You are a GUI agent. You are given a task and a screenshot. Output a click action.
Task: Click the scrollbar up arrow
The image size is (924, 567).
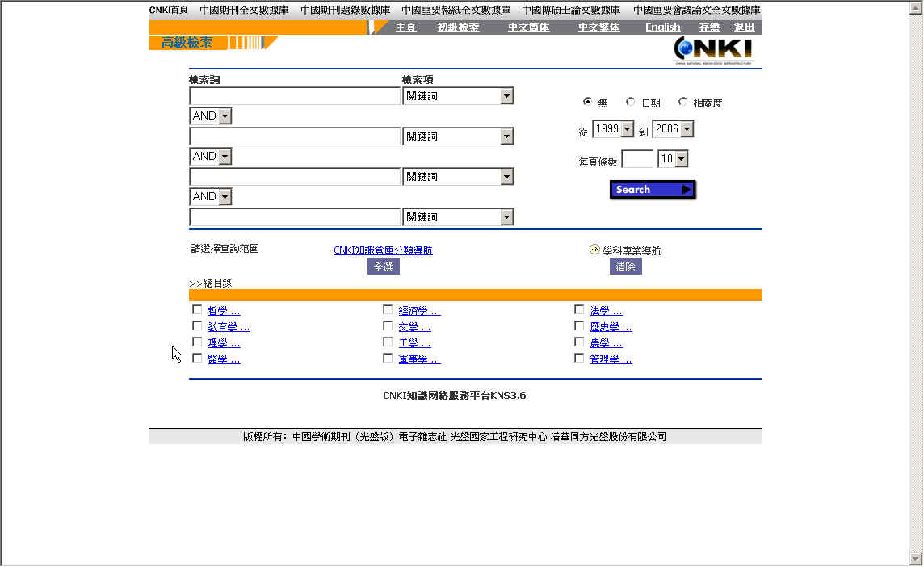pyautogui.click(x=916, y=8)
